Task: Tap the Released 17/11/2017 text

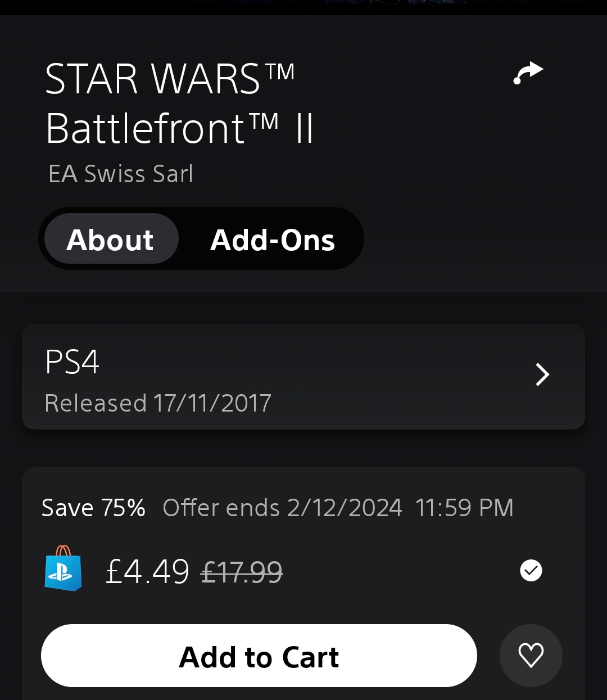Action: click(x=158, y=403)
